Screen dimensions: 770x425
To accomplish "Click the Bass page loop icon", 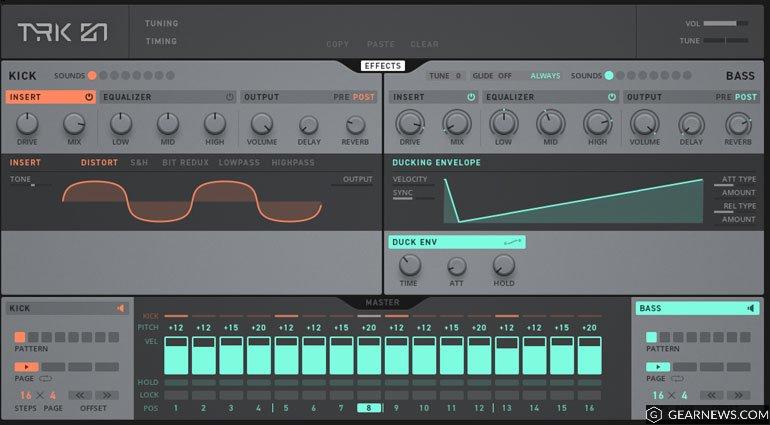I will tap(677, 379).
